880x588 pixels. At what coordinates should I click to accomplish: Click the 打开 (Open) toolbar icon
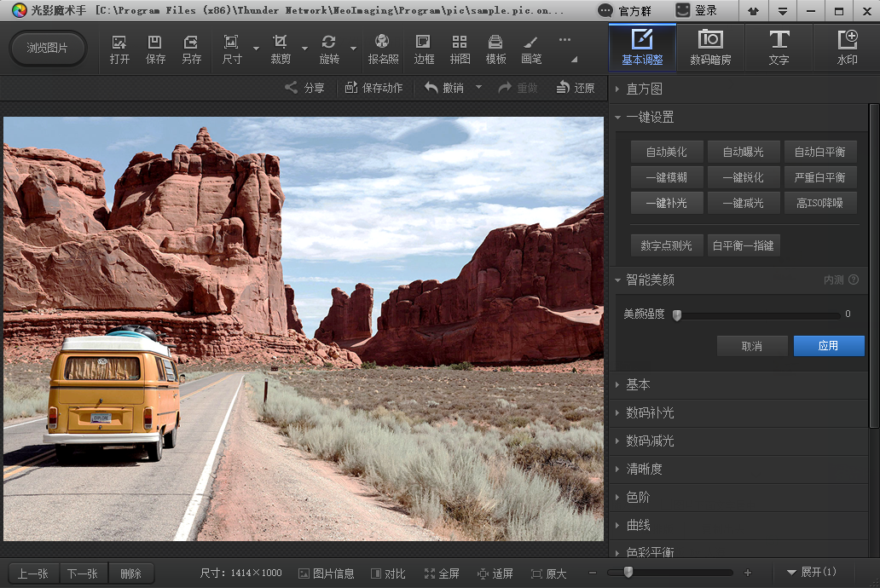click(119, 49)
